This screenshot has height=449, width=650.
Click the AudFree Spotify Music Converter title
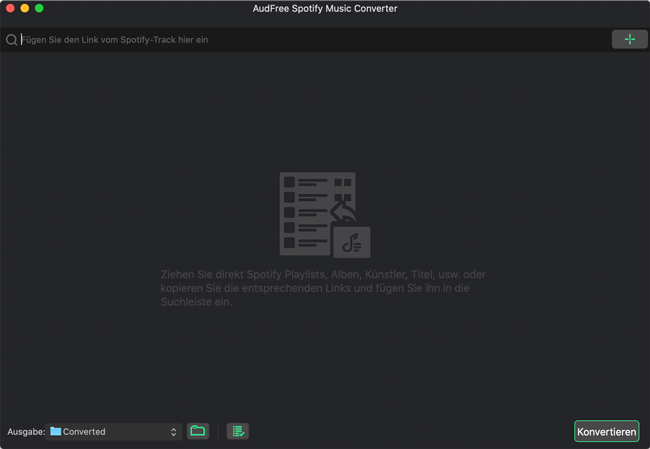[325, 9]
